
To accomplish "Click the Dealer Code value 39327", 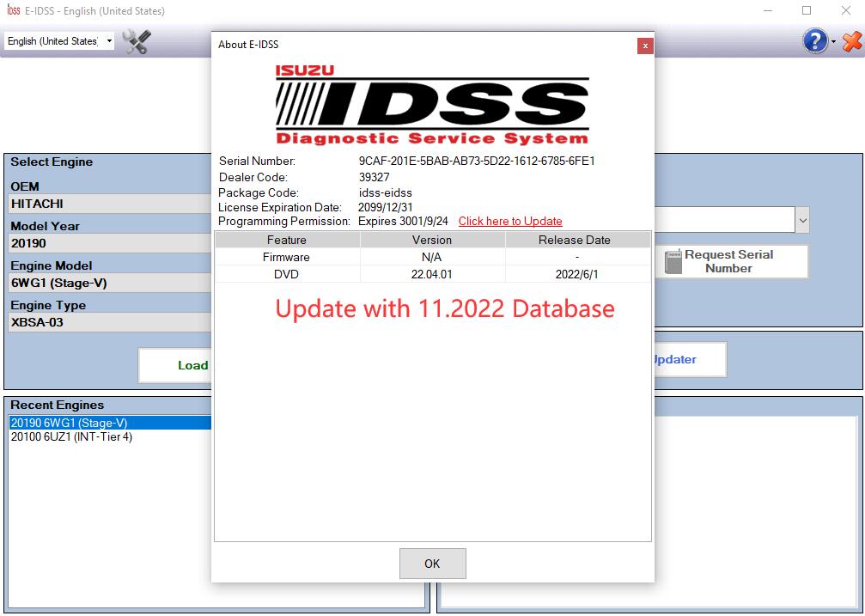I will [x=374, y=177].
